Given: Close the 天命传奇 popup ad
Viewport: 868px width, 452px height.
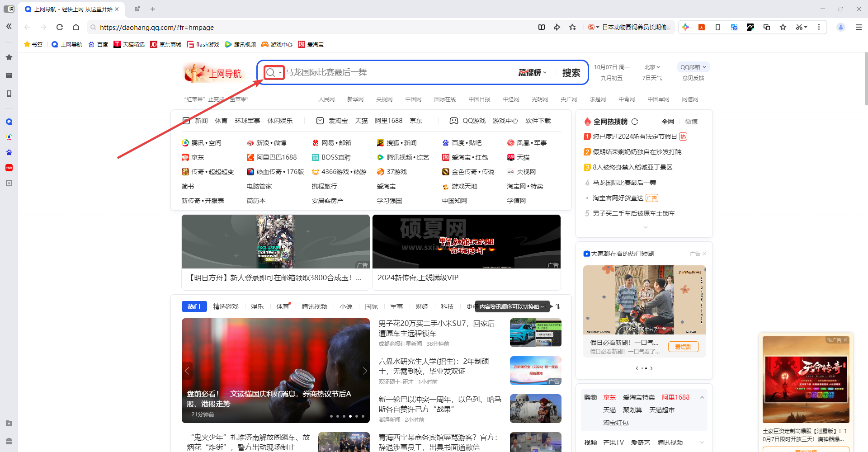Looking at the screenshot, I should click(x=845, y=340).
